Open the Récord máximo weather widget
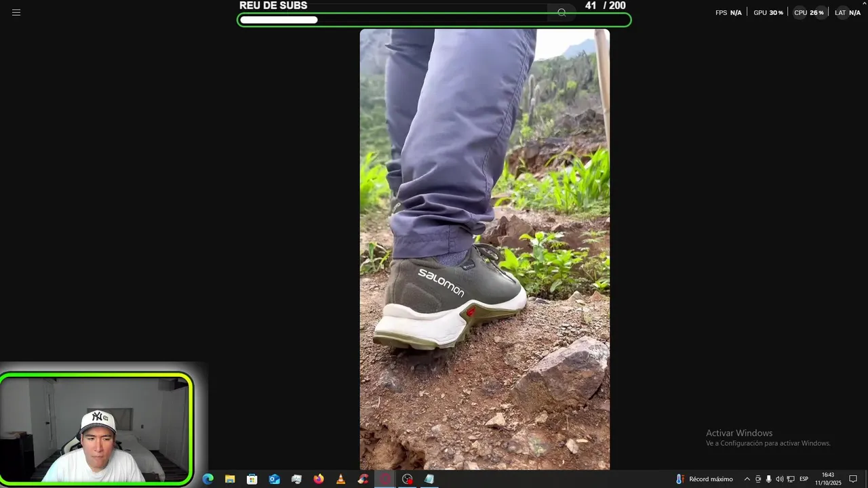This screenshot has width=868, height=488. [704, 479]
